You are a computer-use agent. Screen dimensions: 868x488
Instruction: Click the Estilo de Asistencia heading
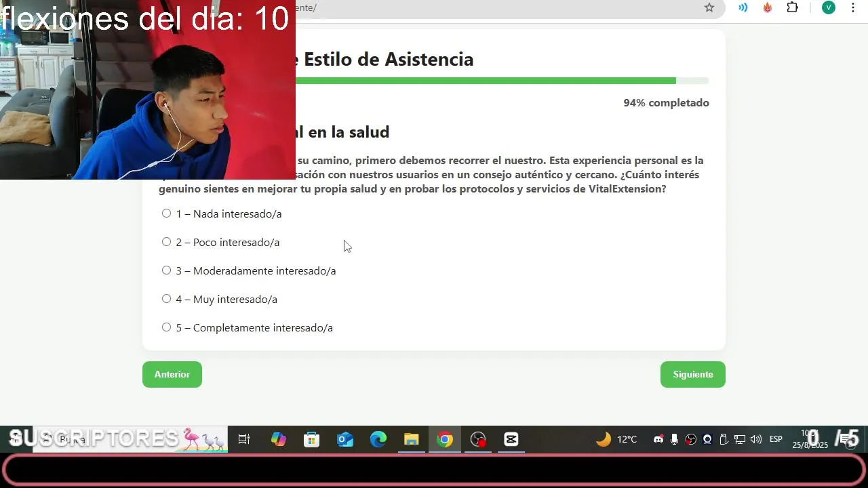coord(389,59)
